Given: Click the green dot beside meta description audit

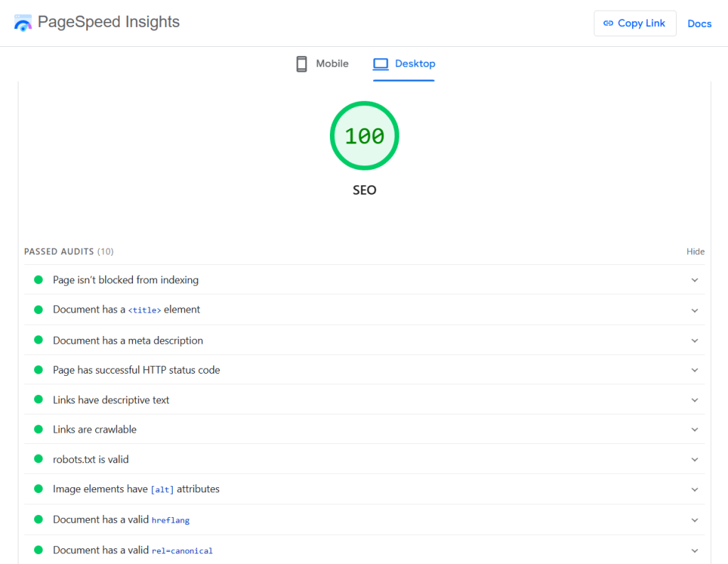Looking at the screenshot, I should click(x=38, y=340).
